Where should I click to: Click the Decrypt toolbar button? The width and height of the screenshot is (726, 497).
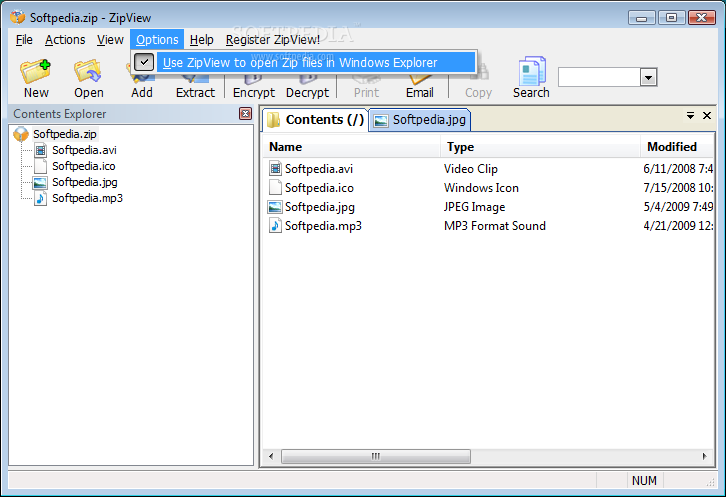click(x=307, y=86)
